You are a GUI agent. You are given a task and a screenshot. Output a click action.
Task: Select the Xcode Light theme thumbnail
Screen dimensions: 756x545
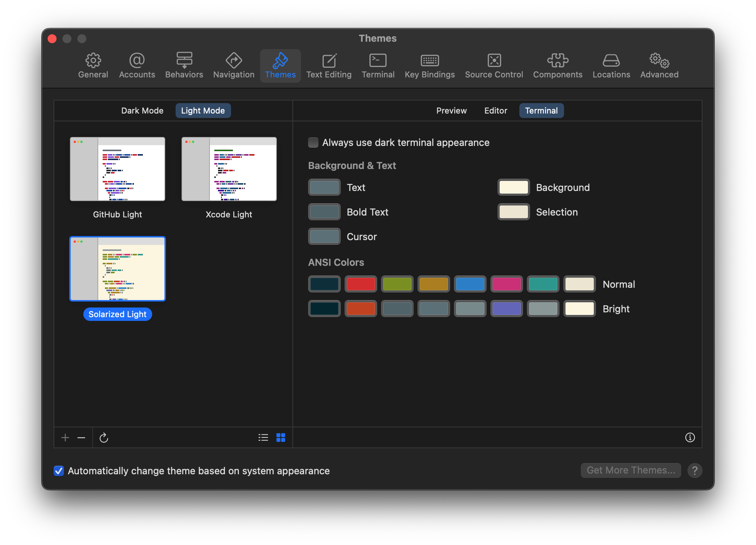(229, 169)
